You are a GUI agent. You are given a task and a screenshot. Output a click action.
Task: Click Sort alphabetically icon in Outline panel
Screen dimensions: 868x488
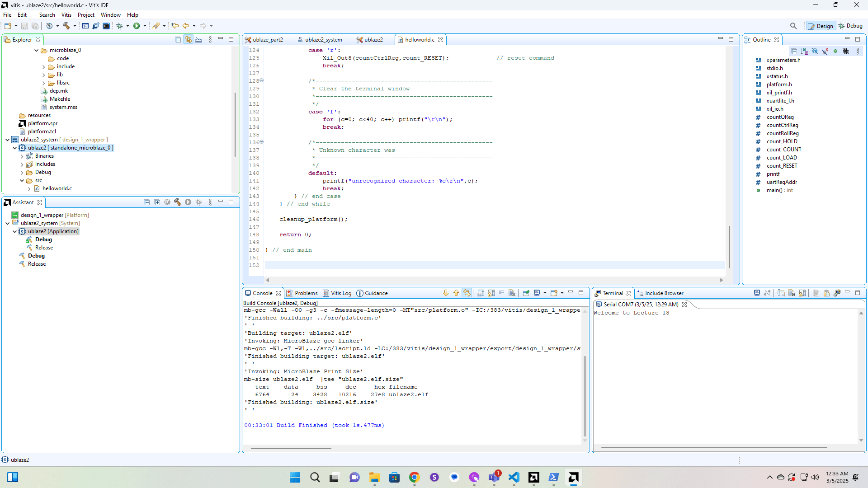[x=804, y=51]
